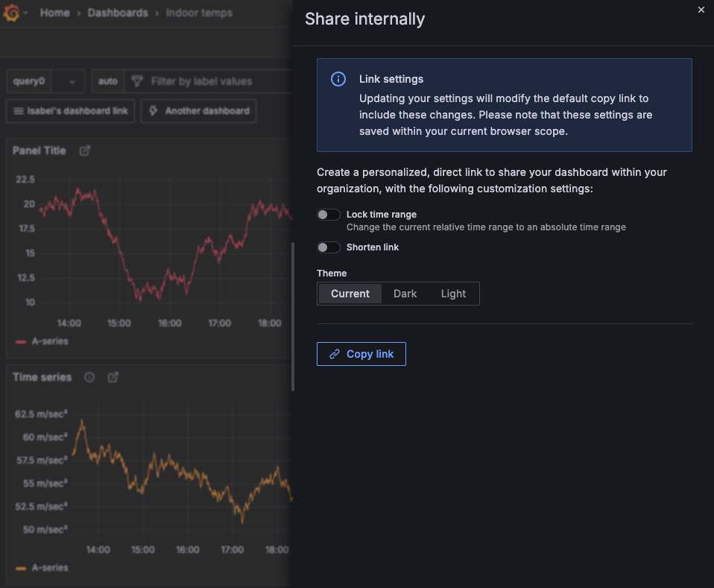Choose the Current theme option
The height and width of the screenshot is (588, 714).
click(350, 294)
